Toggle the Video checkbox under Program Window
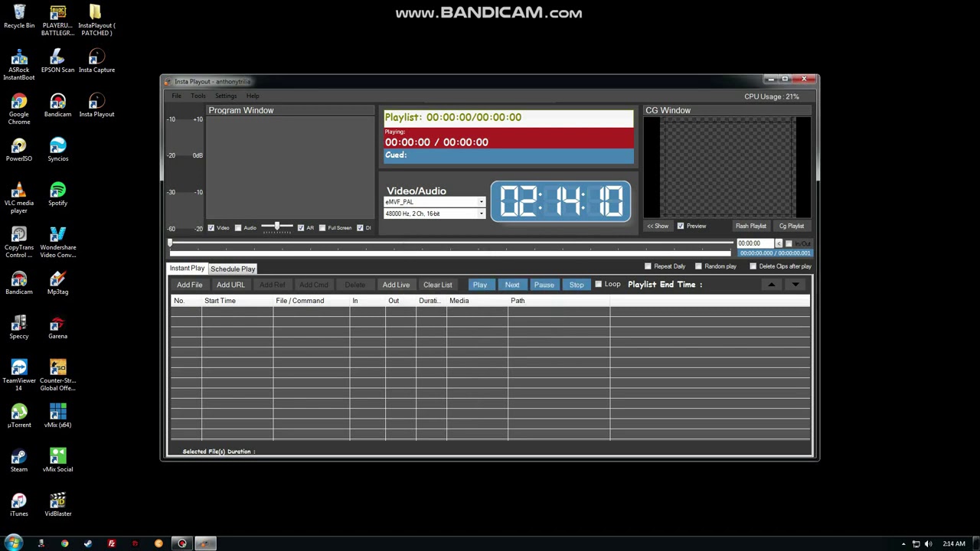Screen dimensions: 980x551 211,227
